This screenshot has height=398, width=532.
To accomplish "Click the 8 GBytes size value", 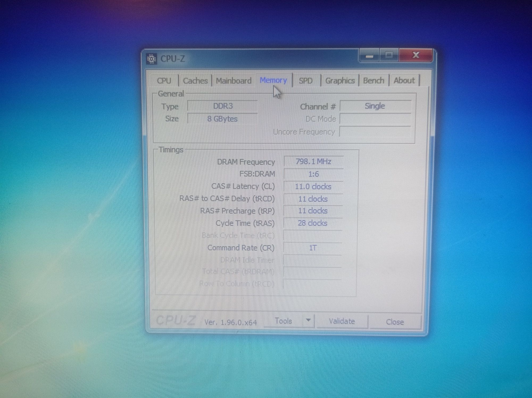I will click(x=223, y=119).
